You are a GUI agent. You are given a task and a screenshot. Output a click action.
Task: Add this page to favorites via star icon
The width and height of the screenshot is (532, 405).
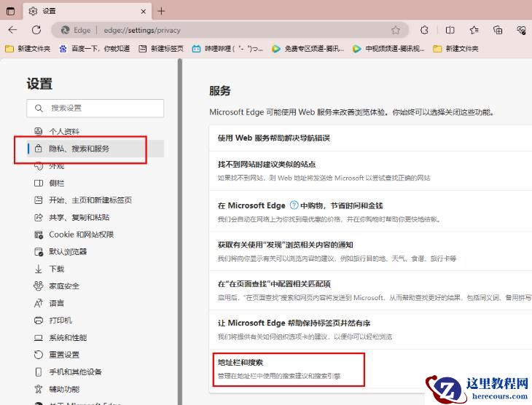tap(396, 30)
